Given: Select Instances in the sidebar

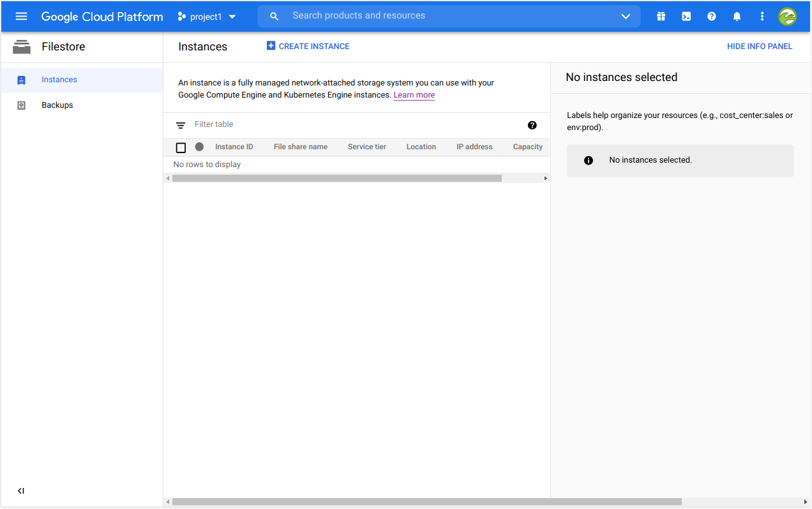Looking at the screenshot, I should point(59,80).
